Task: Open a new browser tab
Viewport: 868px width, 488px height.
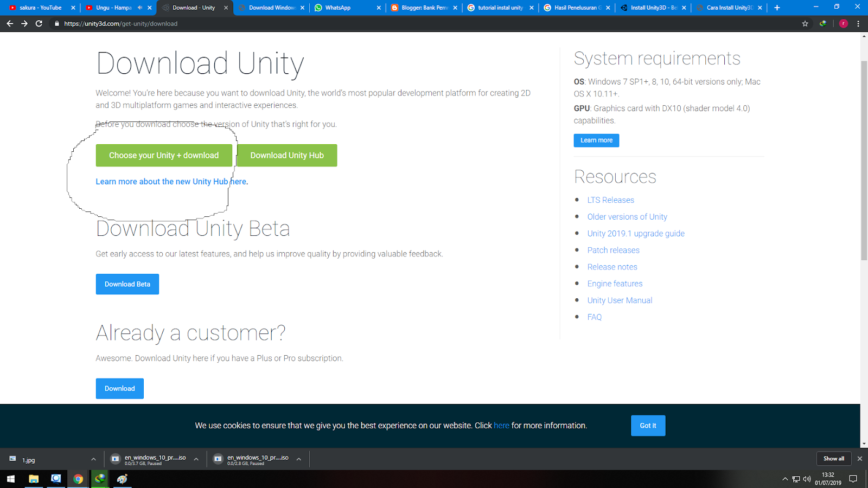Action: coord(777,8)
